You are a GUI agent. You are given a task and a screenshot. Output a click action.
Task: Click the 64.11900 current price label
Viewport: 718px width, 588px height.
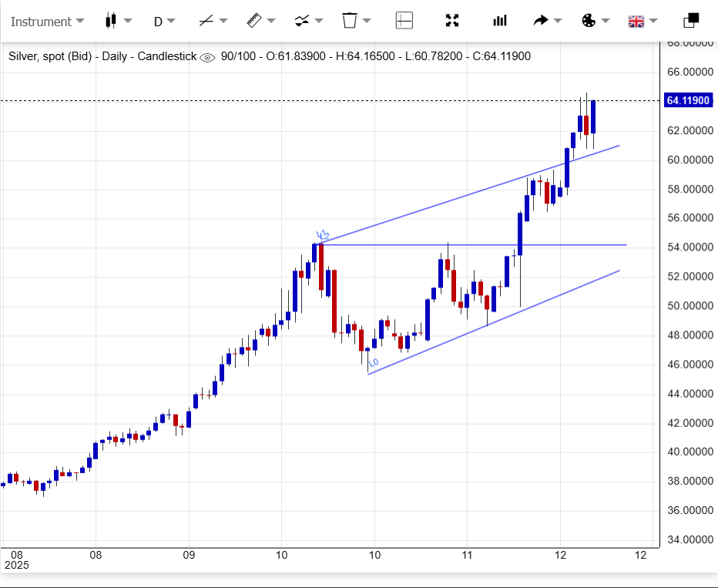click(687, 100)
